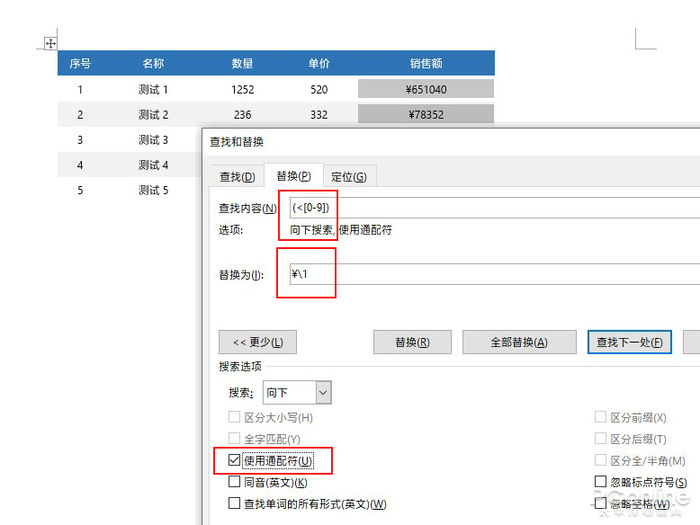Screen dimensions: 700x525
Task: Click the 全部替换(A) button
Action: tap(519, 342)
